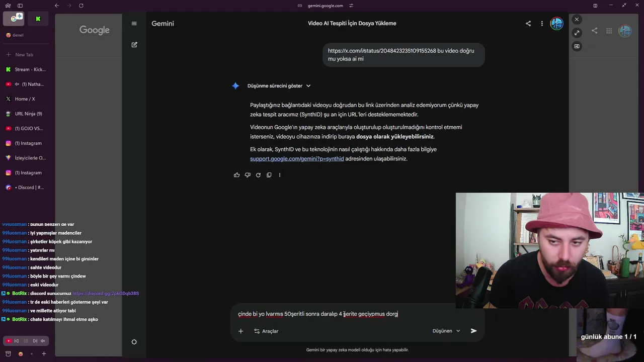The image size is (644, 362).
Task: Open YouTube icon in media controls
Action: point(8,341)
